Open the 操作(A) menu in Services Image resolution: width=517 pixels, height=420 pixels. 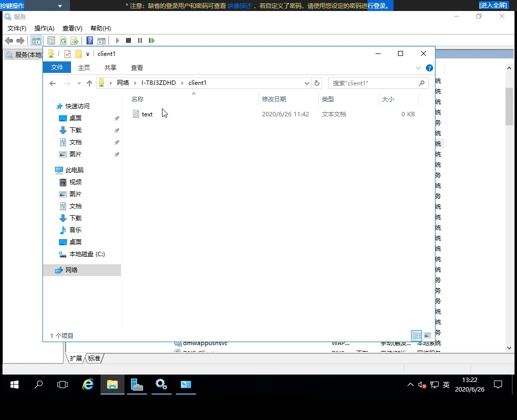pyautogui.click(x=44, y=28)
